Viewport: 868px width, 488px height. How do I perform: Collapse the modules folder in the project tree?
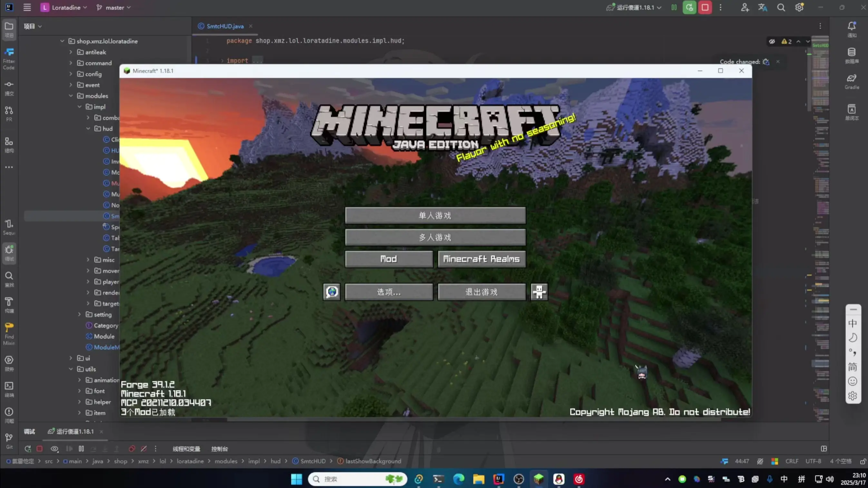click(71, 96)
